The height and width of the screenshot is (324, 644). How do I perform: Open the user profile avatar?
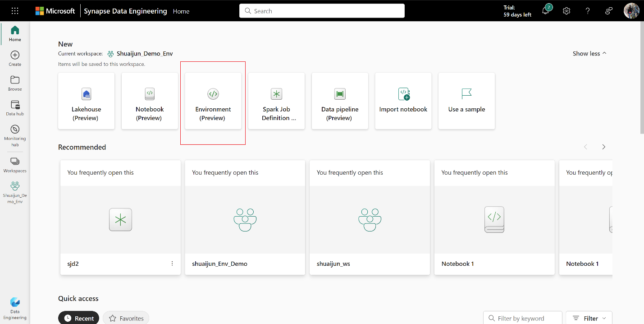pos(631,11)
